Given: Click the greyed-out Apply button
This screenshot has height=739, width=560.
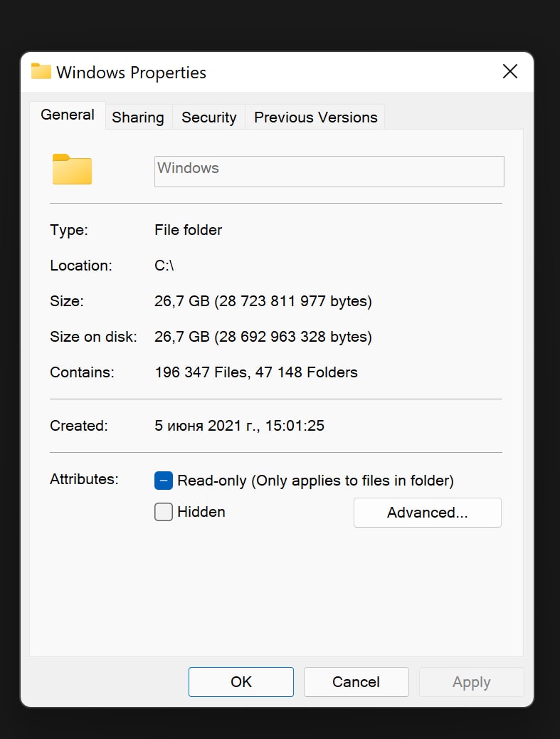Looking at the screenshot, I should 472,682.
